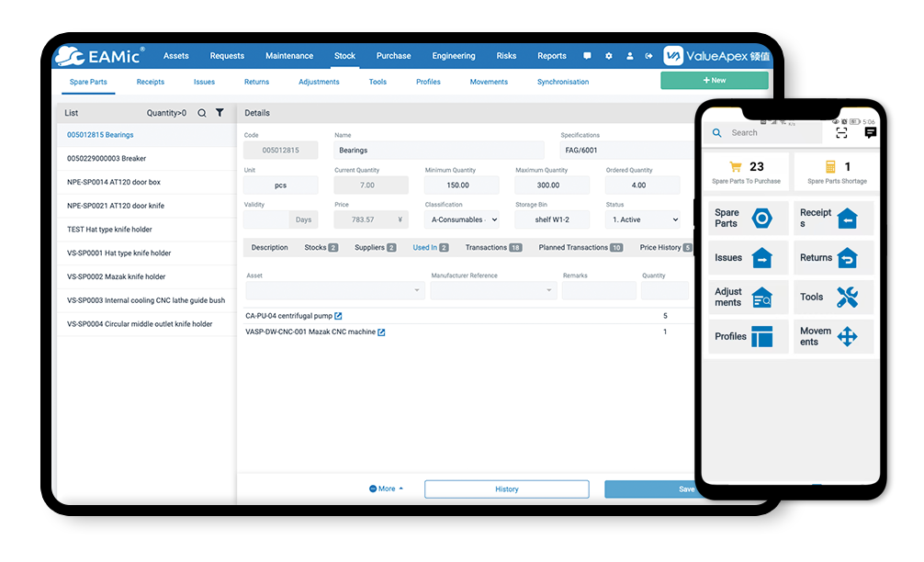Open the settings gear in top bar
Screen dimensions: 924x562
point(608,56)
